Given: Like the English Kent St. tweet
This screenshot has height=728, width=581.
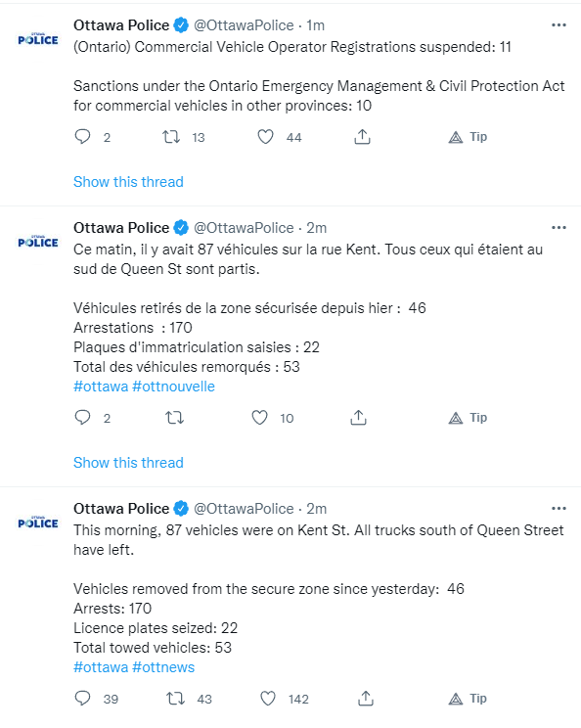Looking at the screenshot, I should coord(268,699).
